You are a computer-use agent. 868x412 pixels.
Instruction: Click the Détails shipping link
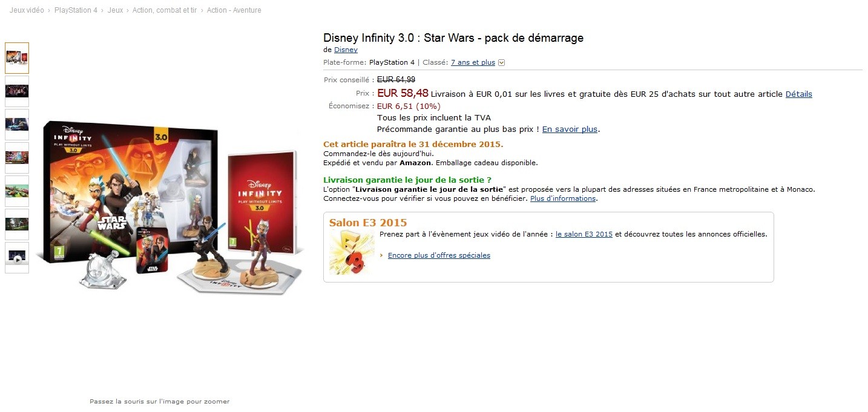point(798,94)
